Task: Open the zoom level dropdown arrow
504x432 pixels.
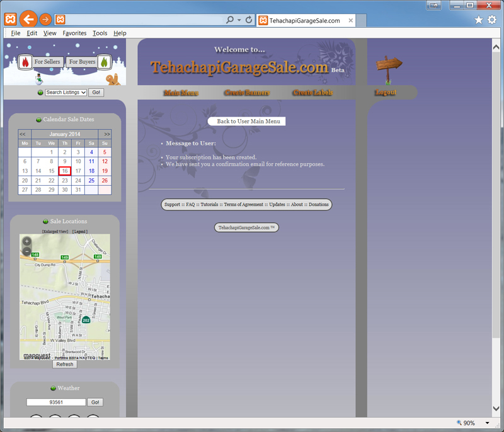Action: pos(487,423)
